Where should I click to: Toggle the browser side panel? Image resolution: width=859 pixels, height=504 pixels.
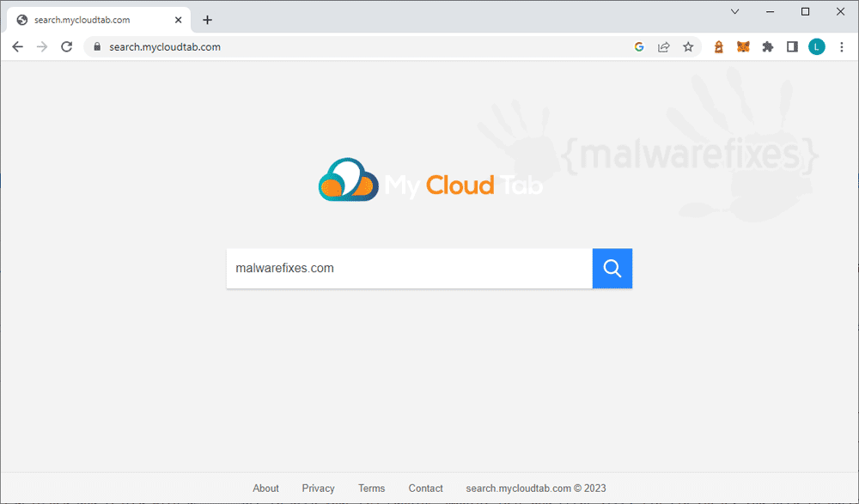(x=792, y=47)
